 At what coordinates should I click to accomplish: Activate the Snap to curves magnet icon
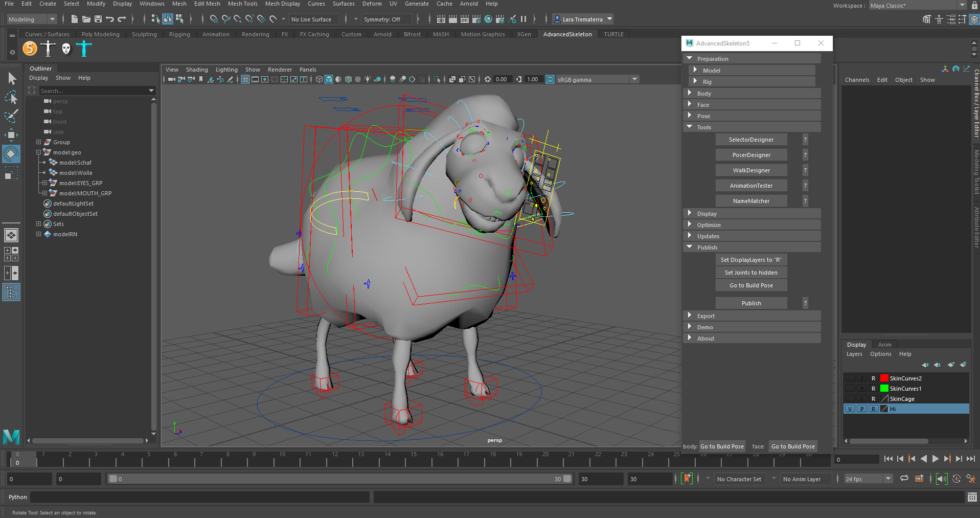point(225,19)
